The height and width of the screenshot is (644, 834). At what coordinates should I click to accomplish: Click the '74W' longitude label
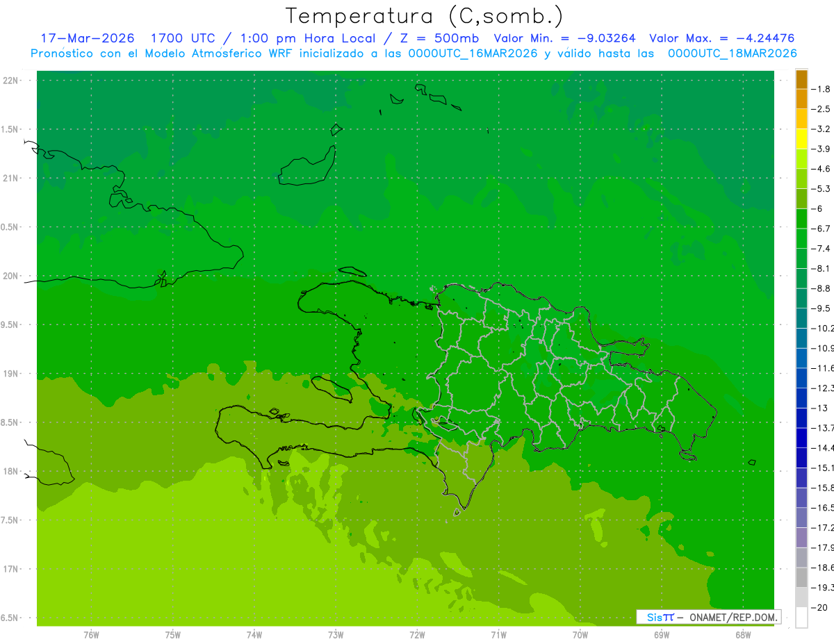254,635
